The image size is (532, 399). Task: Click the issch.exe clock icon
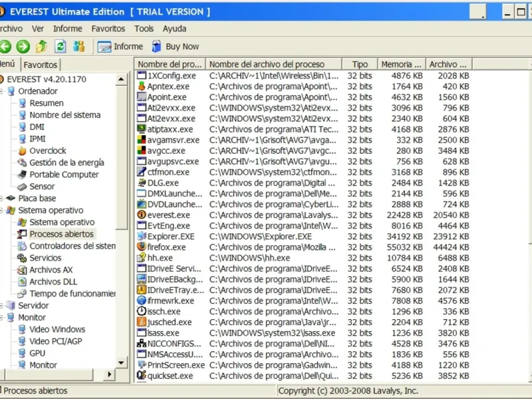pos(142,311)
